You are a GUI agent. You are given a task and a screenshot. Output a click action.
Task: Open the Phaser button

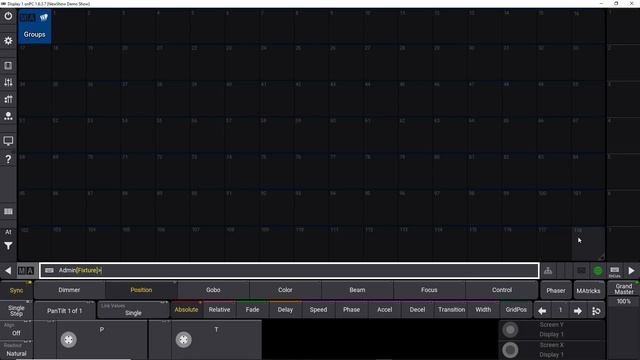(556, 291)
